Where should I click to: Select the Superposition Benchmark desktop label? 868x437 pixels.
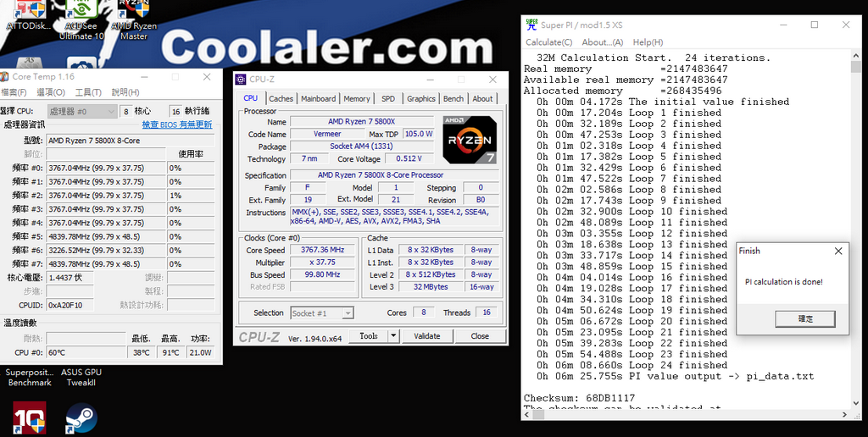tap(30, 377)
